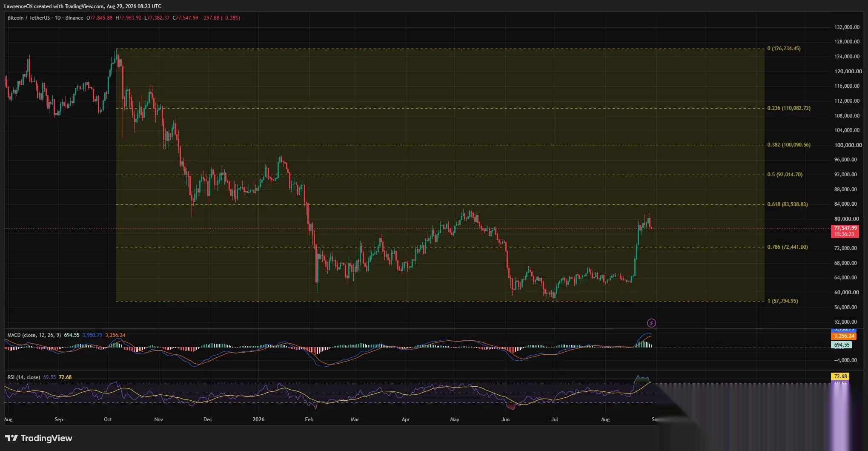The width and height of the screenshot is (868, 451).
Task: Click the RSI (14, close) indicator title
Action: click(23, 377)
